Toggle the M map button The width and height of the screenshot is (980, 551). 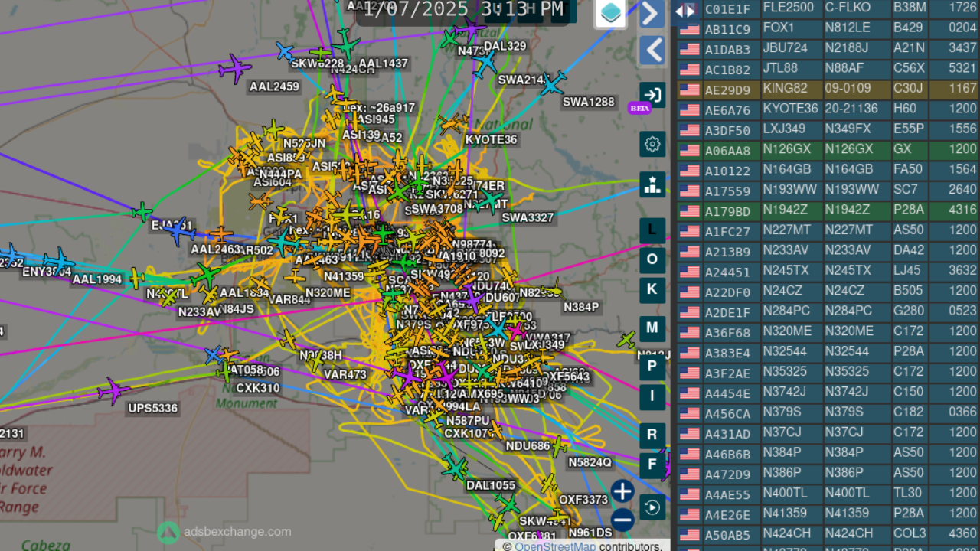point(652,328)
